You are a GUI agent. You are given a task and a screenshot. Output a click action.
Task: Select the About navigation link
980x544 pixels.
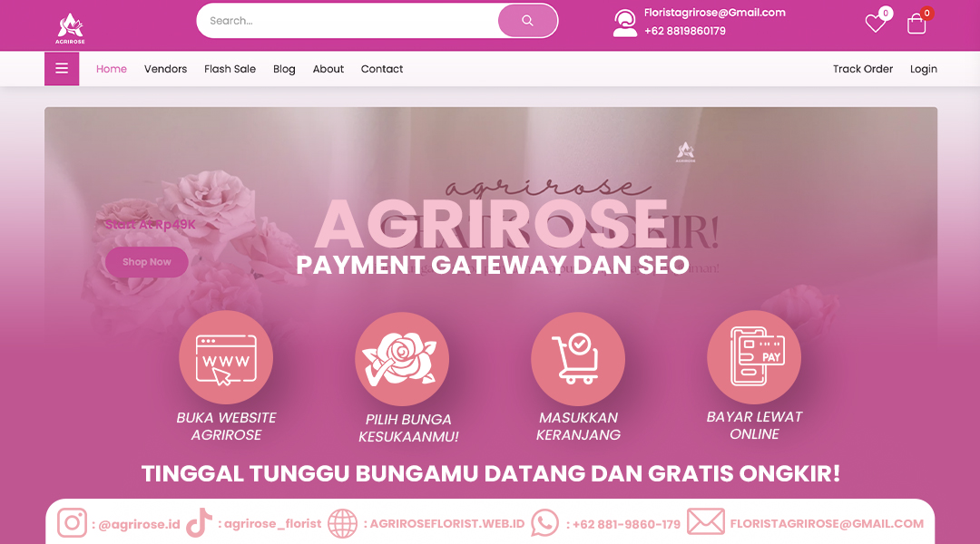(328, 69)
